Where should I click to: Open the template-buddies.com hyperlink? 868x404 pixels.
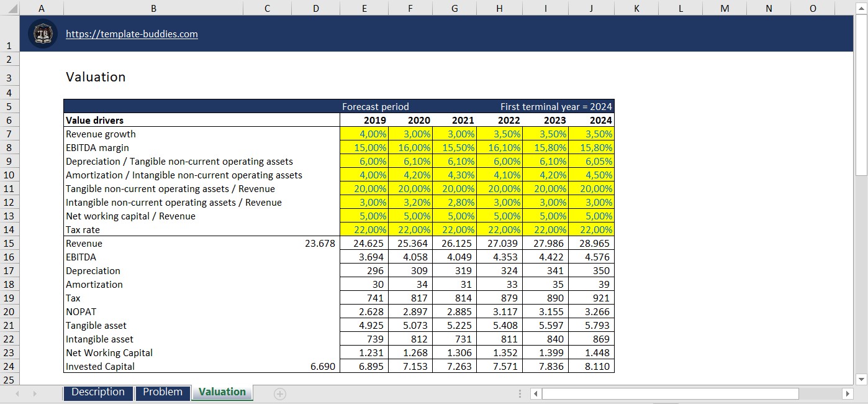click(132, 34)
